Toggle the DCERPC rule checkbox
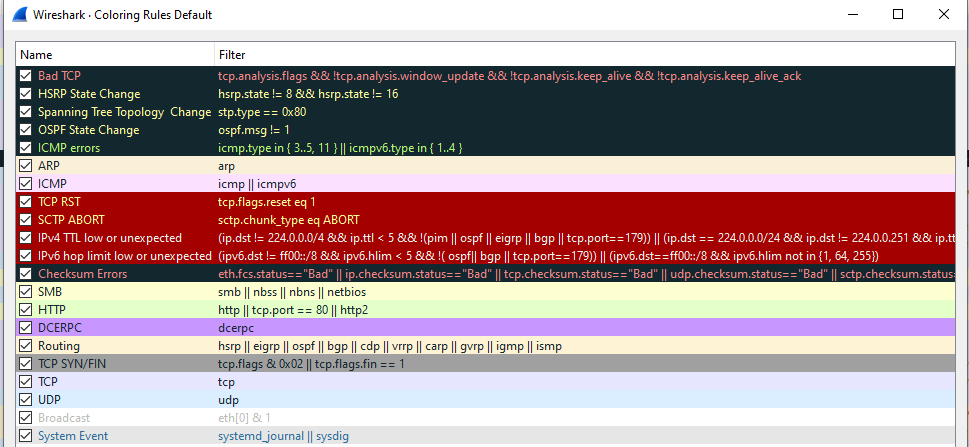Image resolution: width=969 pixels, height=447 pixels. click(26, 328)
